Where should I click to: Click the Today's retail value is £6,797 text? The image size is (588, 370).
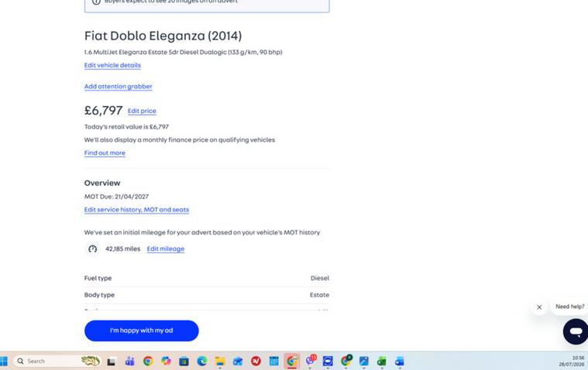(126, 127)
